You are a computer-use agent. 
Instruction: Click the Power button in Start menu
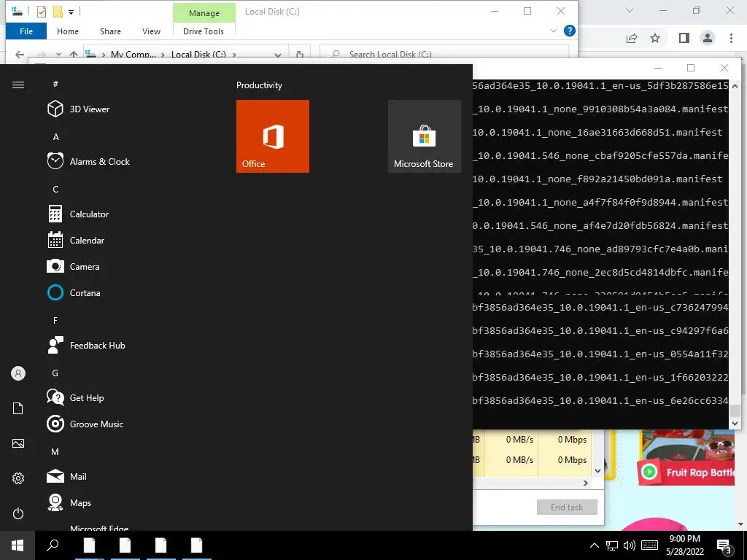18,513
